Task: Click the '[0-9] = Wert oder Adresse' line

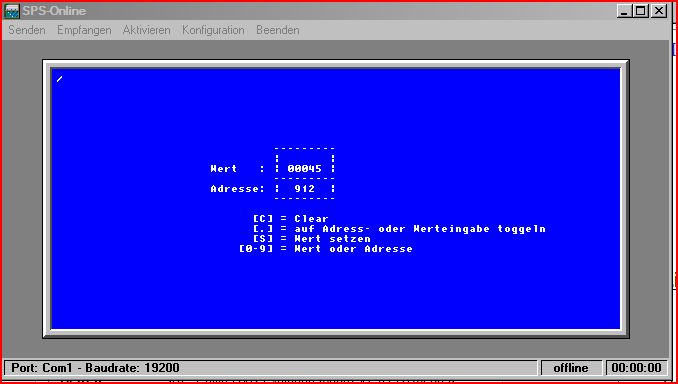Action: [326, 249]
